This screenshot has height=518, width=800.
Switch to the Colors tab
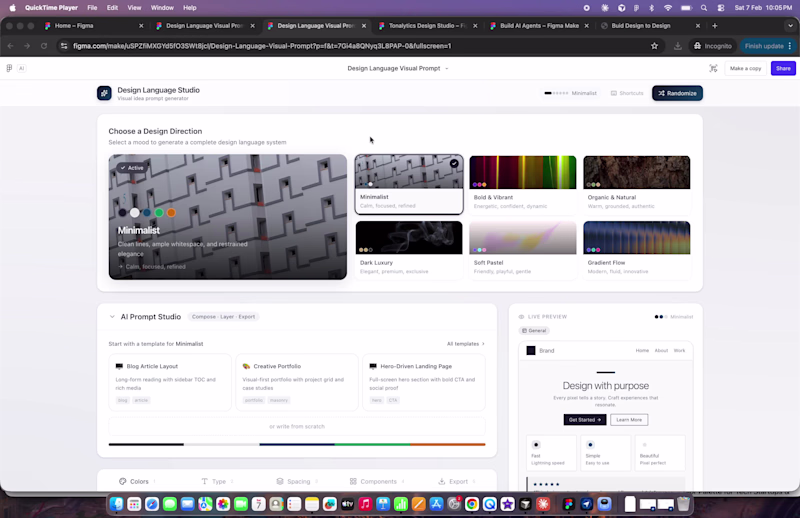click(137, 481)
